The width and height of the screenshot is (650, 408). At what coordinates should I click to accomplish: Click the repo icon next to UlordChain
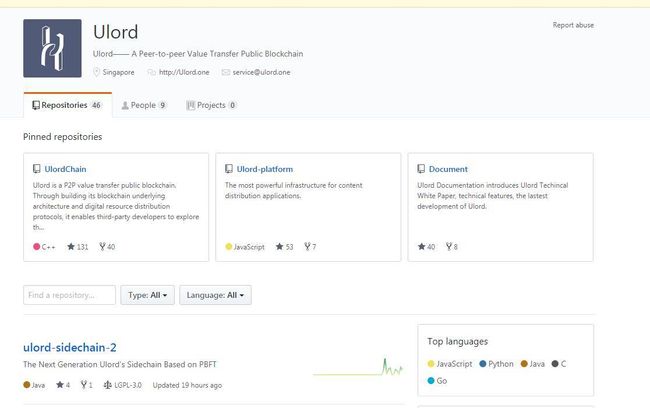(36, 169)
